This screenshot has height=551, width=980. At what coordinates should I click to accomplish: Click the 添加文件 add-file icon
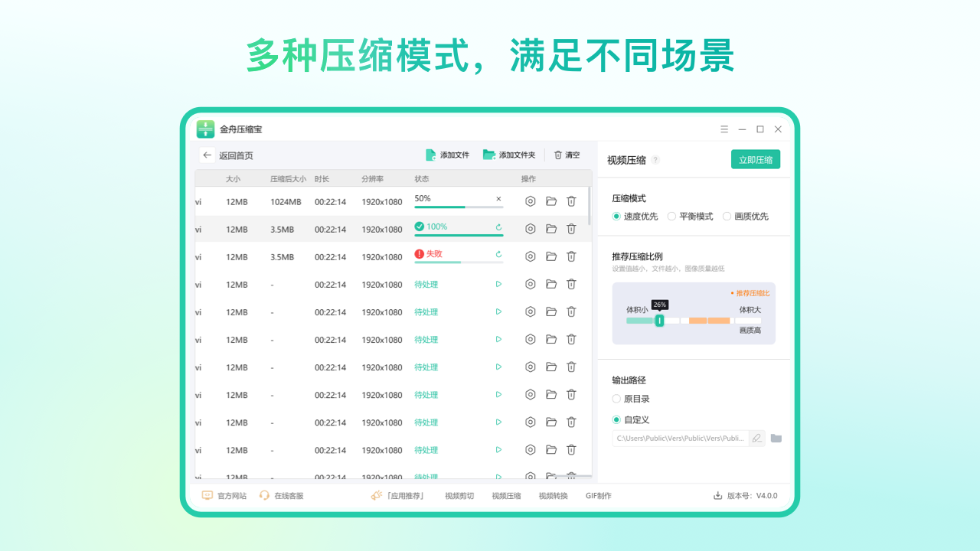(x=433, y=155)
